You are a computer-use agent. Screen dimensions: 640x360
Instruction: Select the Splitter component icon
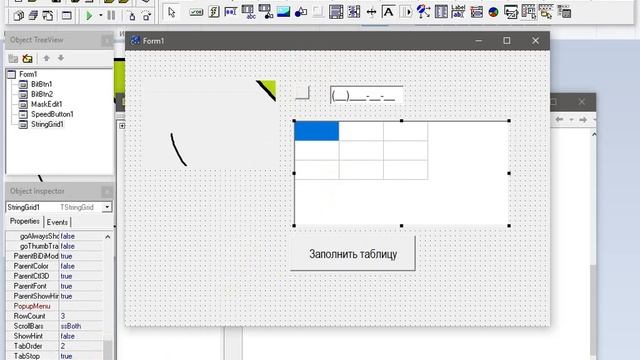click(371, 12)
